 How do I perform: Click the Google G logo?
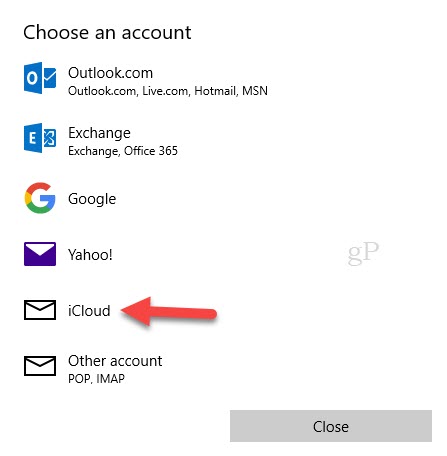tap(40, 198)
